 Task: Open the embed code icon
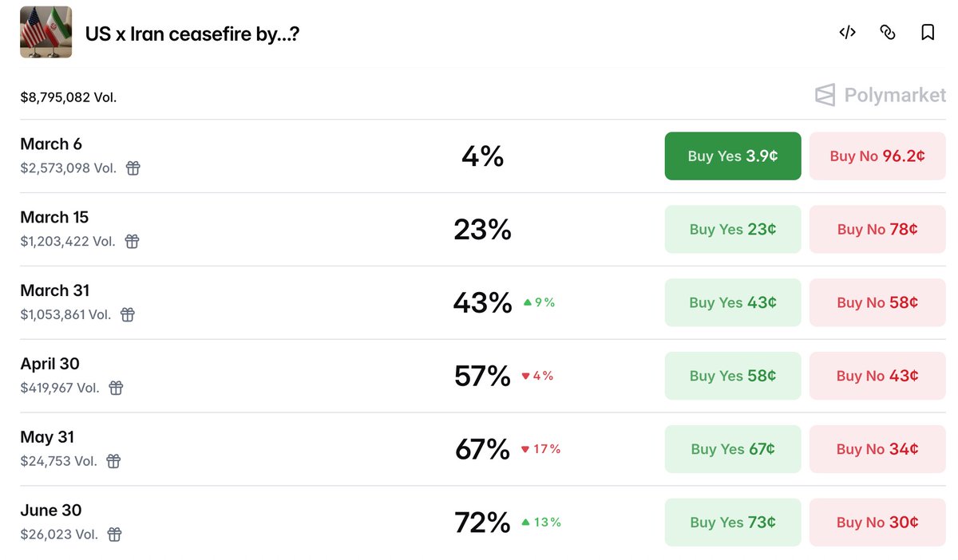(847, 33)
